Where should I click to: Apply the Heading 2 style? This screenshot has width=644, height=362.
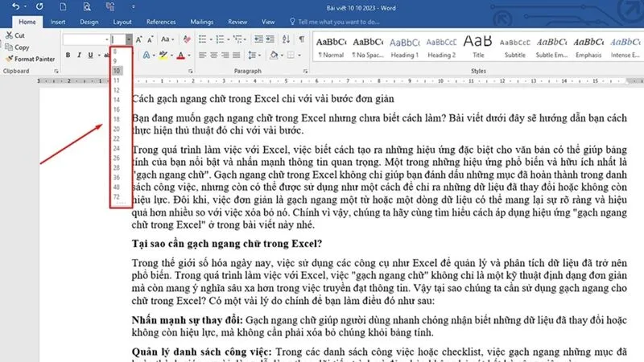click(441, 47)
